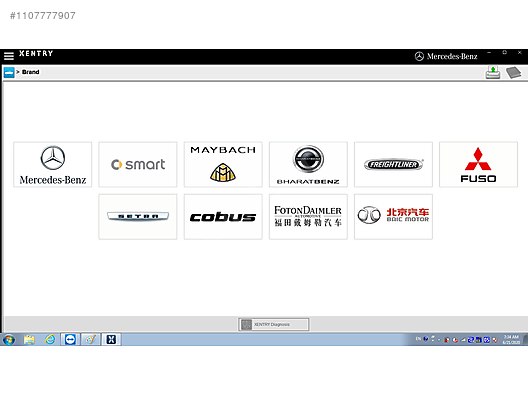Click the taskbar clock
This screenshot has height=396, width=528.
coord(511,339)
